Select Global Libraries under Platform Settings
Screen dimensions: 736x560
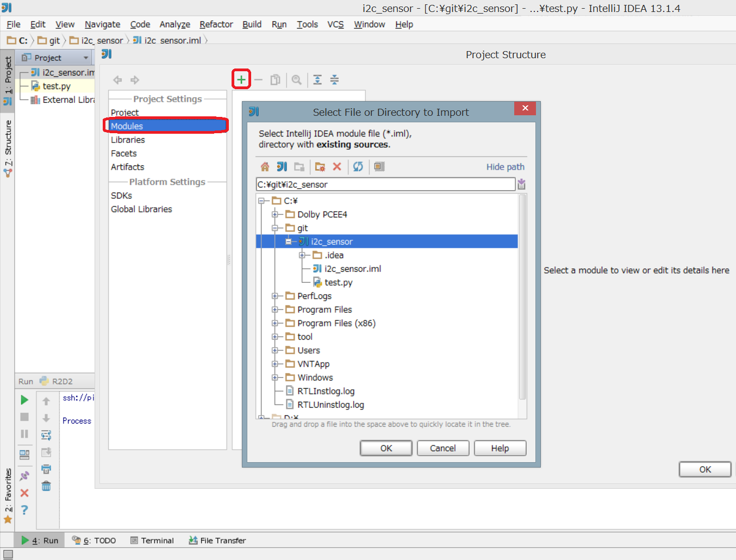click(141, 209)
